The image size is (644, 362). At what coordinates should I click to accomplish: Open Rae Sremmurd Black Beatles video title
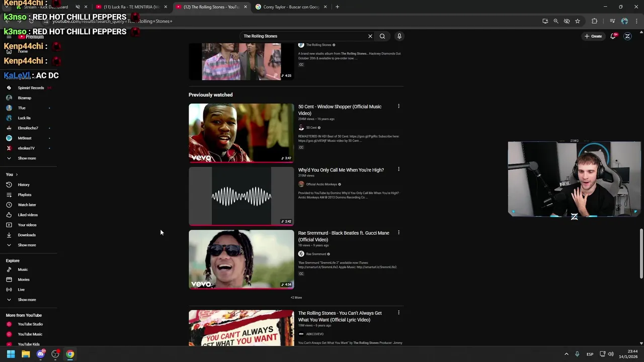pos(344,236)
